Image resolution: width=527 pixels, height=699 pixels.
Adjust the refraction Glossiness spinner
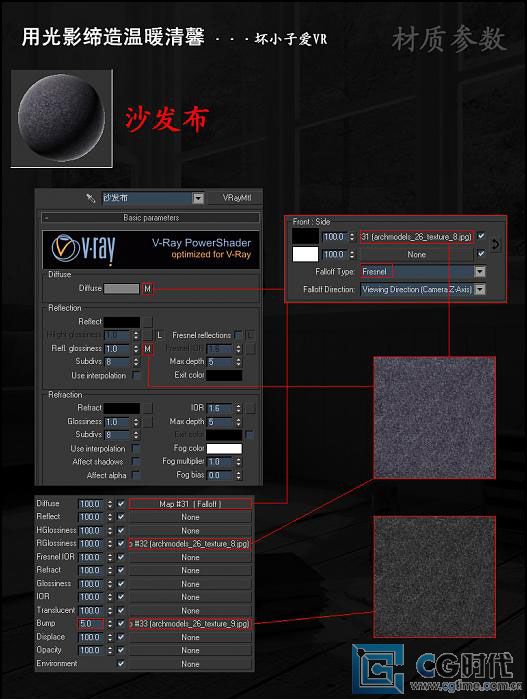136,422
